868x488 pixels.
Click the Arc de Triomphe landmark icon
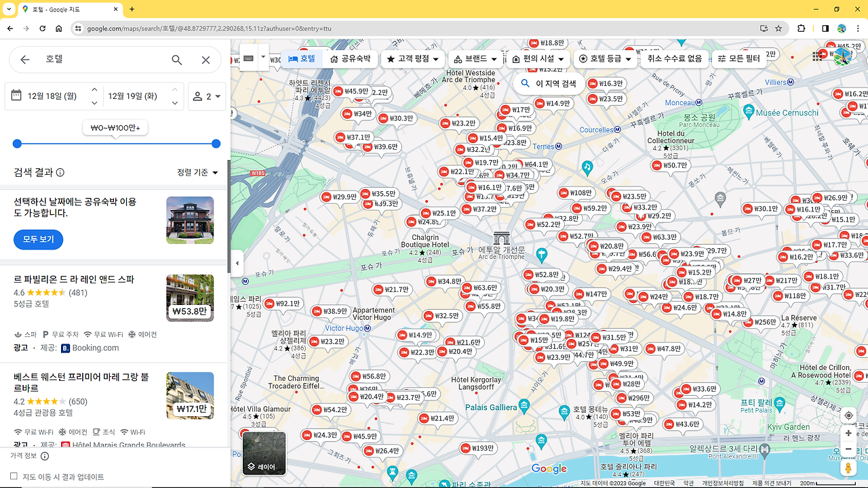coord(501,238)
